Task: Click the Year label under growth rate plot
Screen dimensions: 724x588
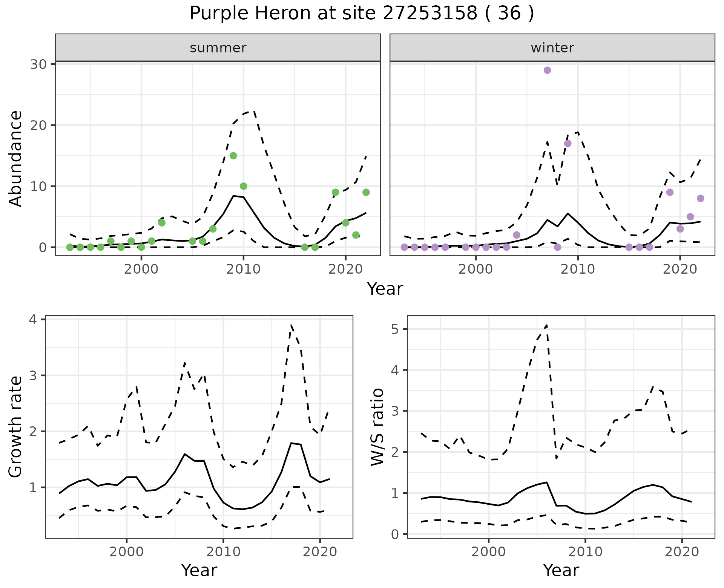Action: (199, 570)
